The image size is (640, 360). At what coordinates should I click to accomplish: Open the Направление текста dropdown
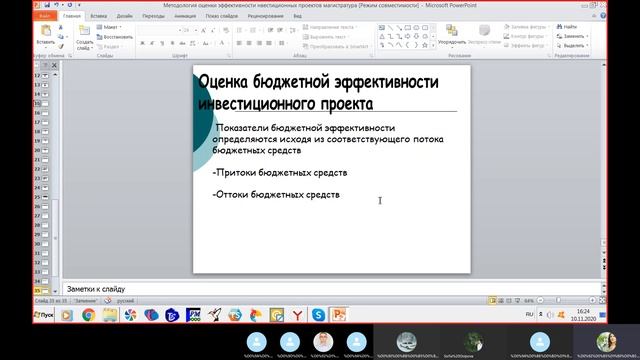330,27
